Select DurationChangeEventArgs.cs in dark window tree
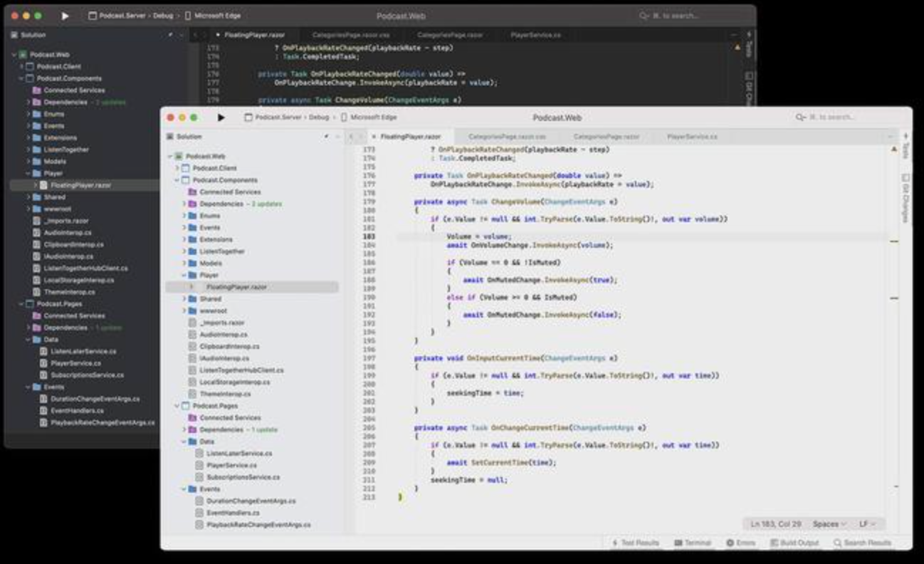This screenshot has height=564, width=924. (95, 399)
